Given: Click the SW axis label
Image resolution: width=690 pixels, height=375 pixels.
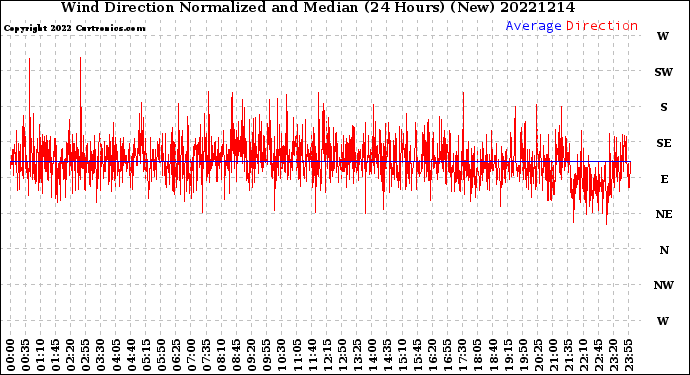Looking at the screenshot, I should 663,72.
